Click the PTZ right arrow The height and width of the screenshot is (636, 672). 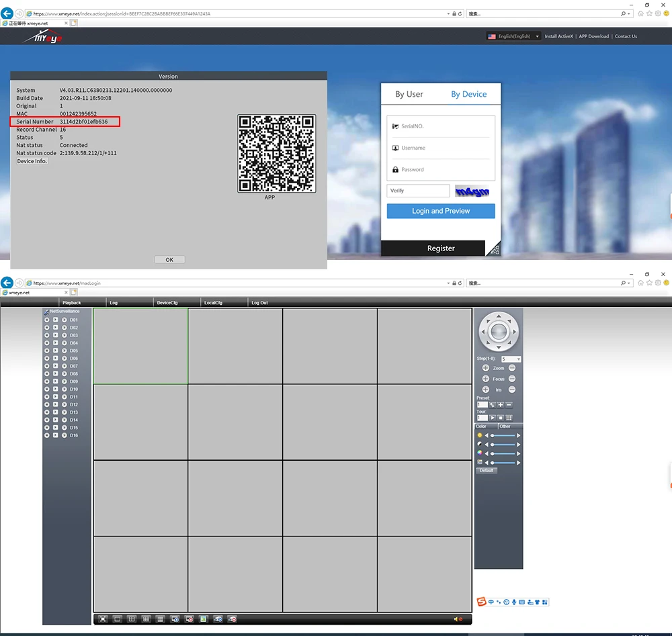point(514,332)
